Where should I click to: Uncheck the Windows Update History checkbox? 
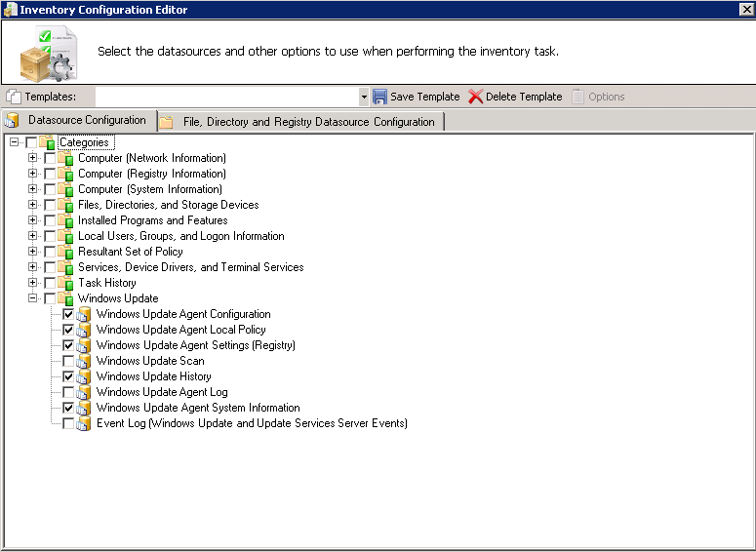(68, 376)
